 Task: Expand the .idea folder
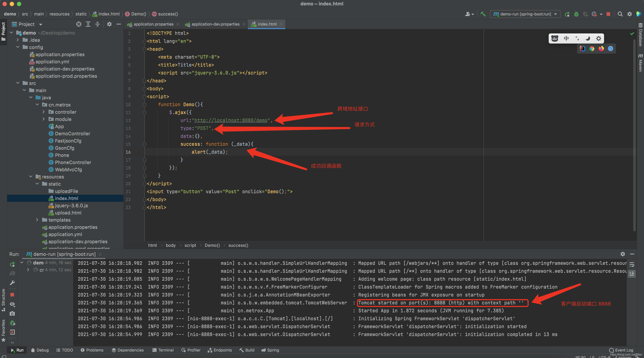click(17, 40)
